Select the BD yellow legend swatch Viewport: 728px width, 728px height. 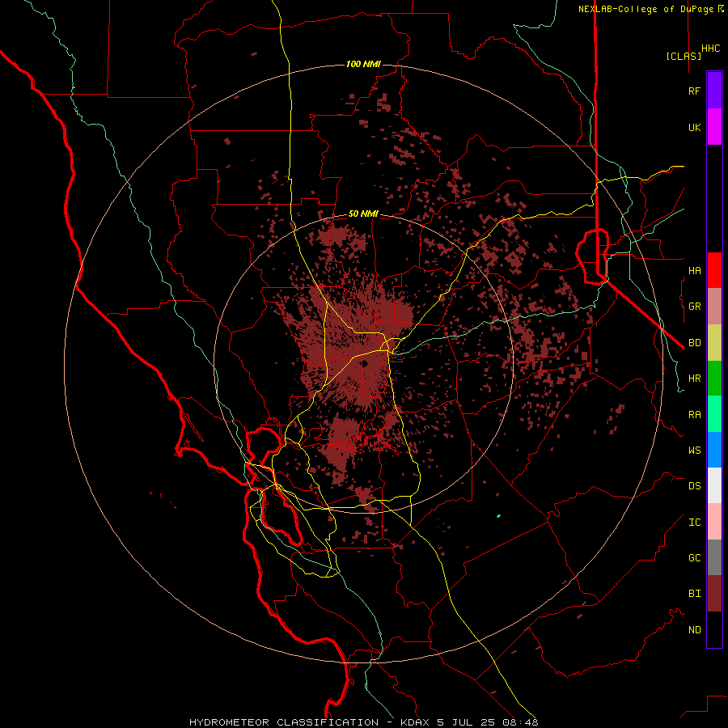pyautogui.click(x=714, y=342)
